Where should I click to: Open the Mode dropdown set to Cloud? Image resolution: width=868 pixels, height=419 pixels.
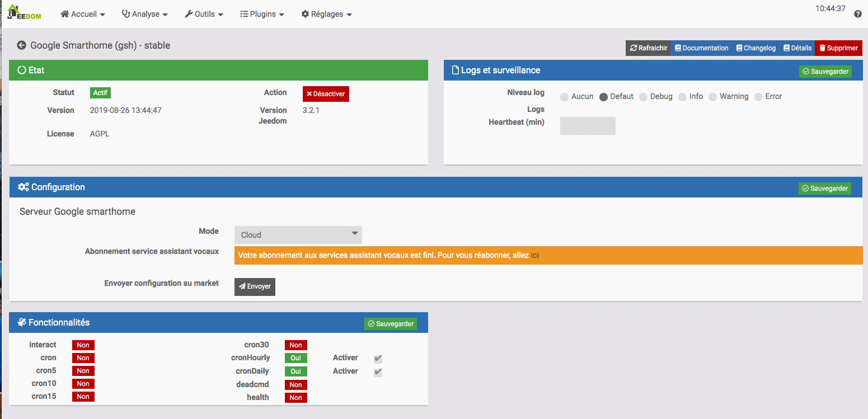point(298,235)
